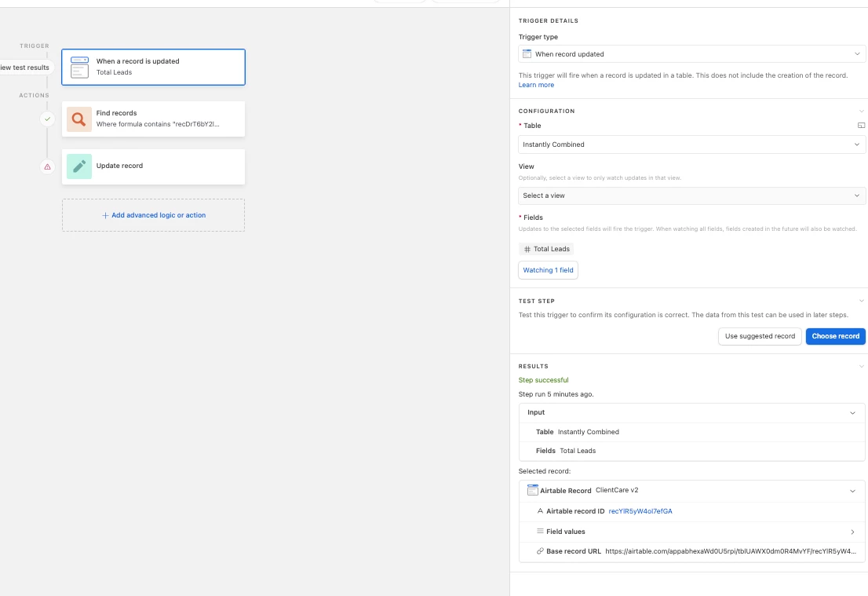This screenshot has width=868, height=596.
Task: Click Add advanced logic or action
Action: 153,215
